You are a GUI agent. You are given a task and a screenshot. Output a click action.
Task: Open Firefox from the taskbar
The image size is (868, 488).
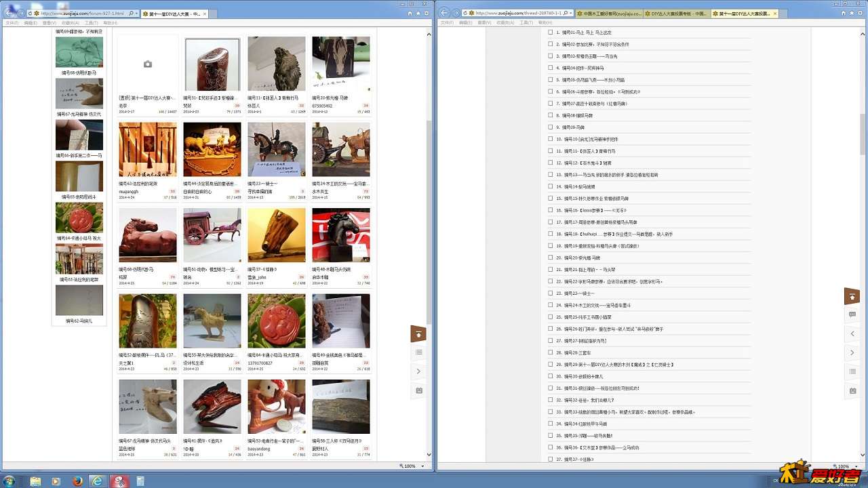click(x=77, y=481)
